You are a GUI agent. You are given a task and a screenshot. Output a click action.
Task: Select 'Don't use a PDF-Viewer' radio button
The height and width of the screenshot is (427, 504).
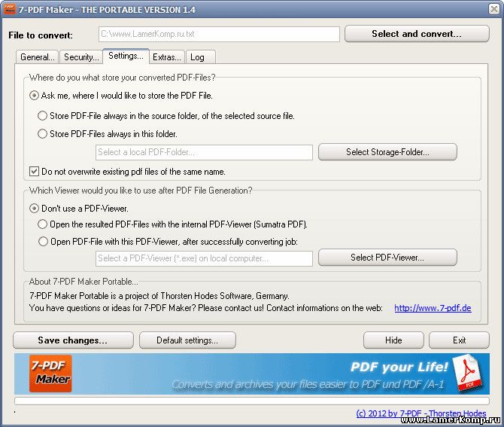click(35, 208)
